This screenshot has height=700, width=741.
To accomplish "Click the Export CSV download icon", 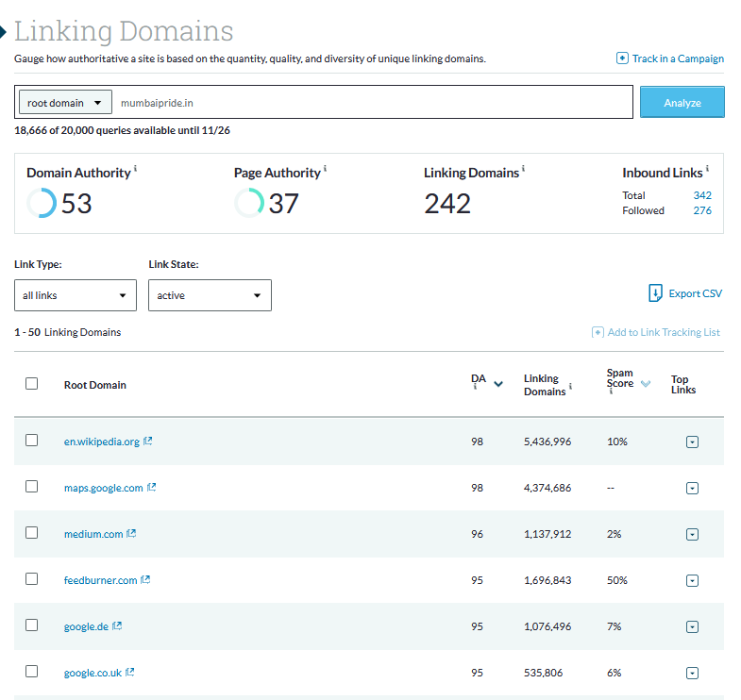I will coord(655,292).
